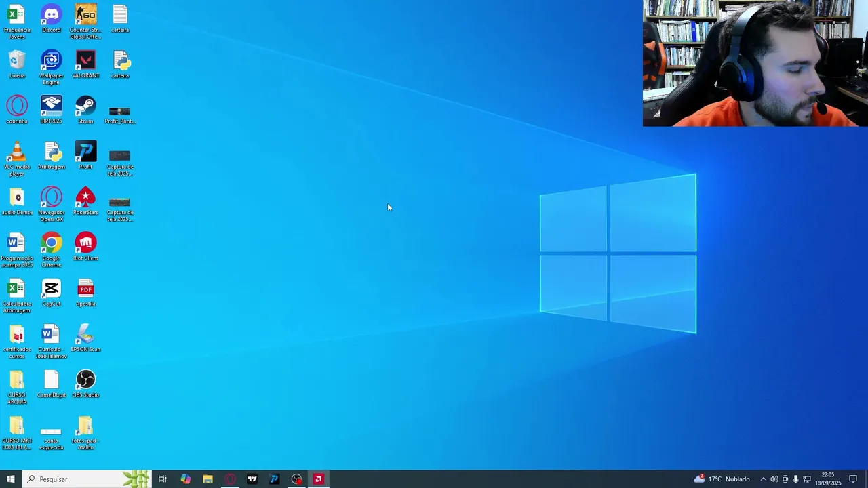Open TradingView from the taskbar
868x488 pixels.
(x=252, y=479)
